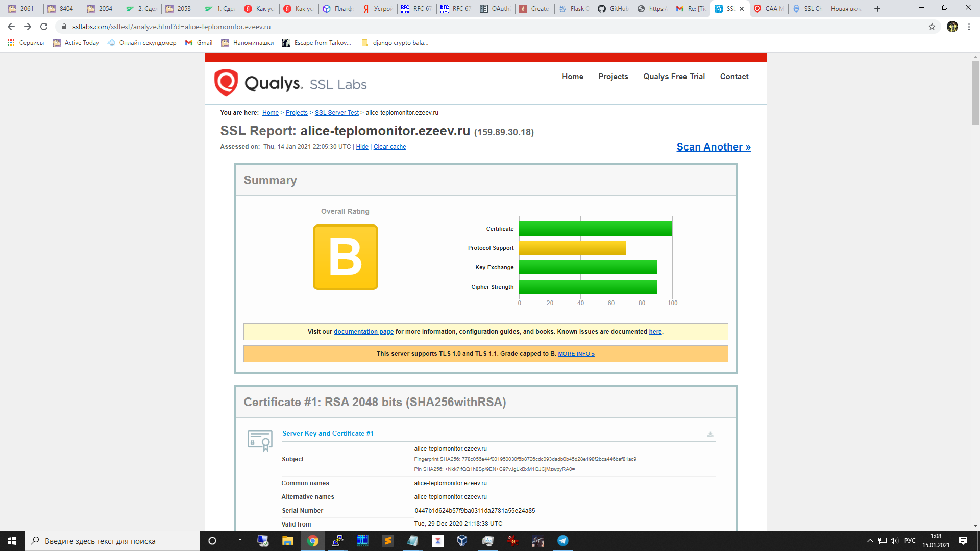Image resolution: width=980 pixels, height=551 pixels.
Task: Open the Home navigation item
Action: (573, 77)
